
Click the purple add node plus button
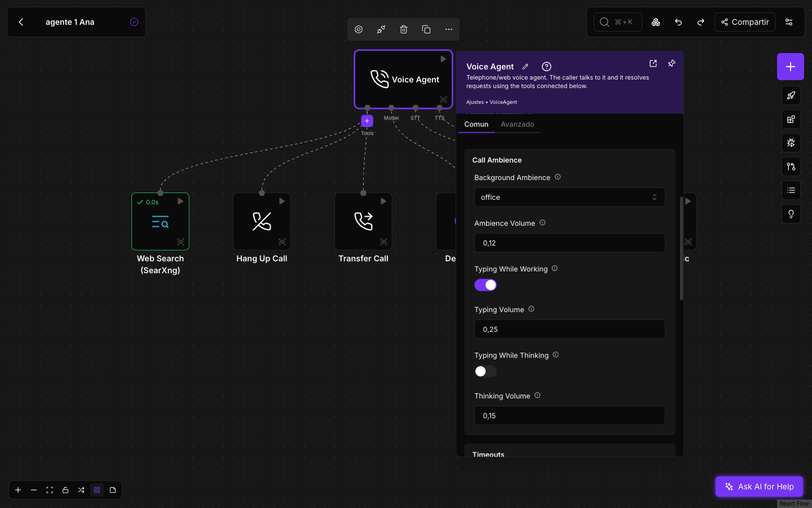click(x=791, y=67)
